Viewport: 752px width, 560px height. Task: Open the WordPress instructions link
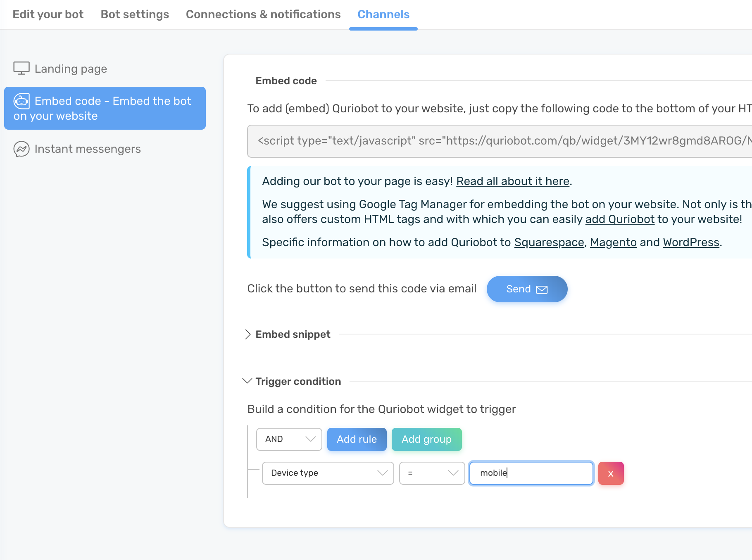tap(690, 242)
